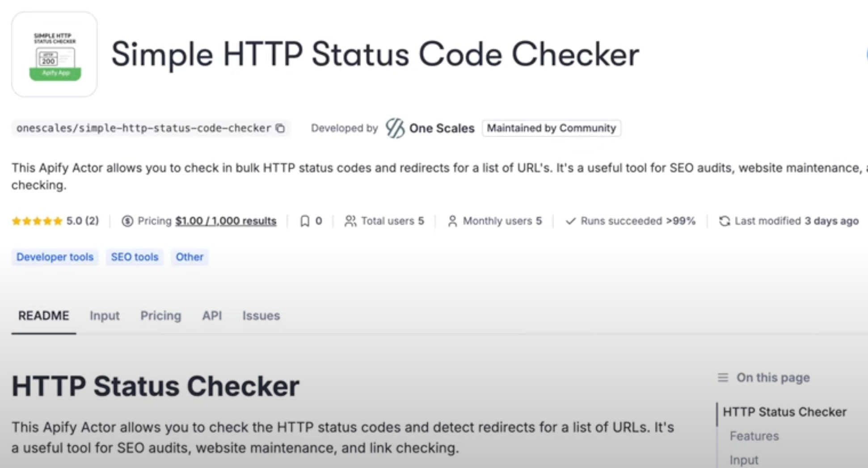
Task: Click the Total users people icon
Action: pos(350,221)
